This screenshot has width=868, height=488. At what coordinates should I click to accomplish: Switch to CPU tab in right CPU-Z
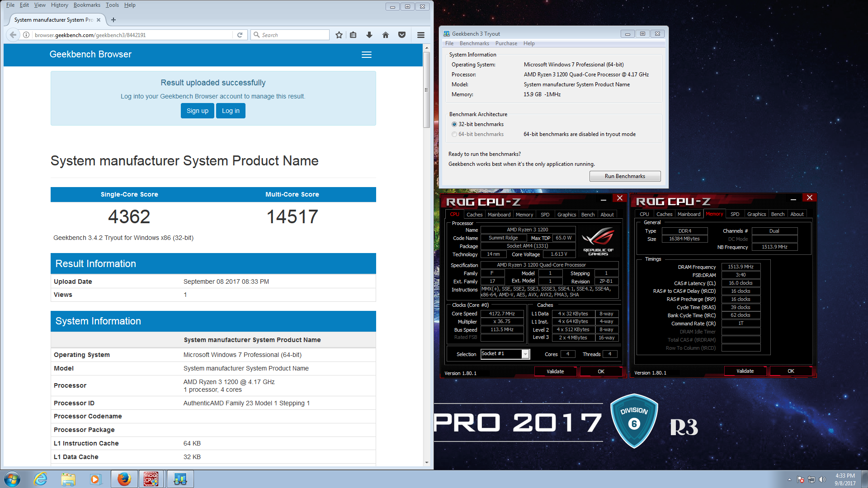coord(644,214)
